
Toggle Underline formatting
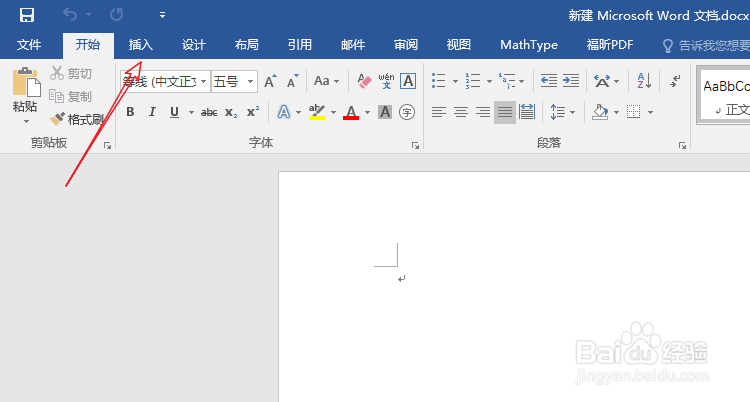[174, 112]
